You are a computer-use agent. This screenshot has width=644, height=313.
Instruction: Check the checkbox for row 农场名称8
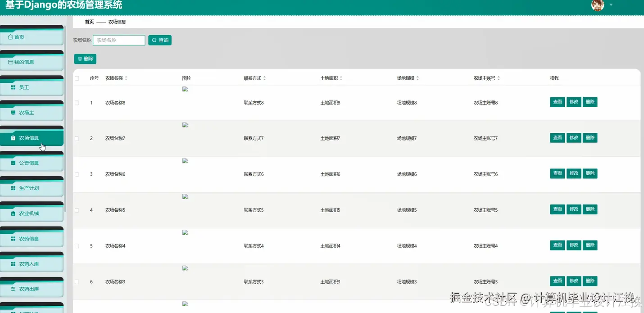coord(77,103)
